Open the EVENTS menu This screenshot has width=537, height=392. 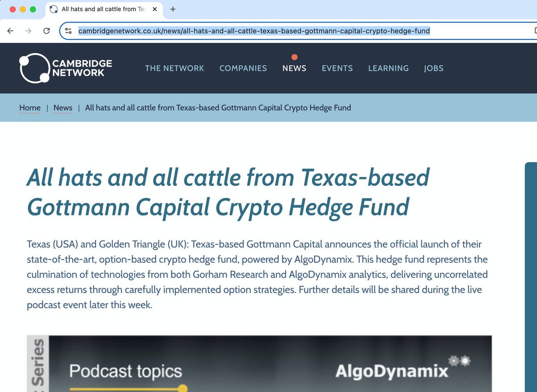tap(337, 68)
